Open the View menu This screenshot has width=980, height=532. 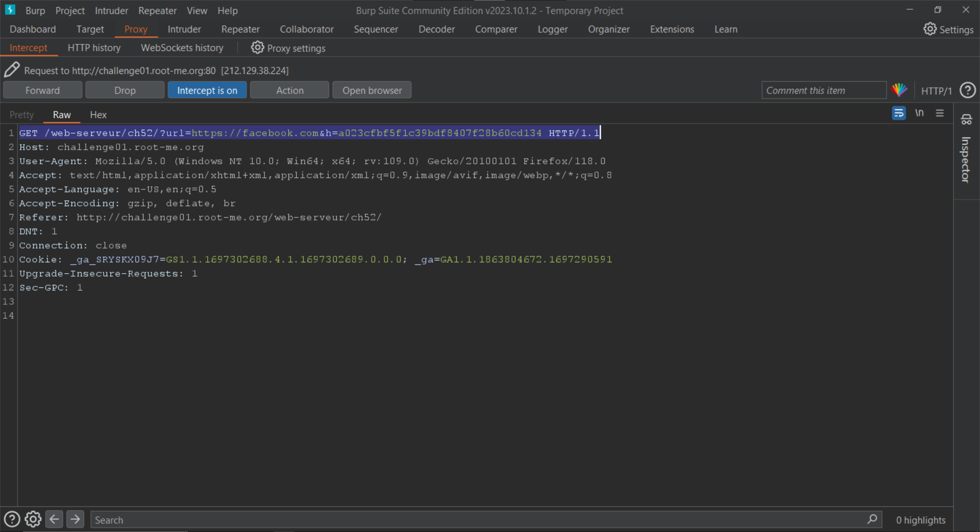[197, 10]
